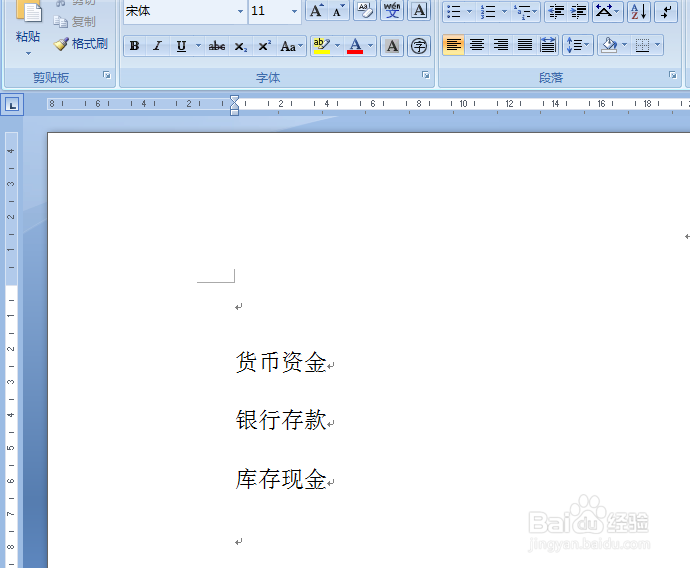This screenshot has height=568, width=690.
Task: Click the Bullets list icon
Action: [454, 11]
